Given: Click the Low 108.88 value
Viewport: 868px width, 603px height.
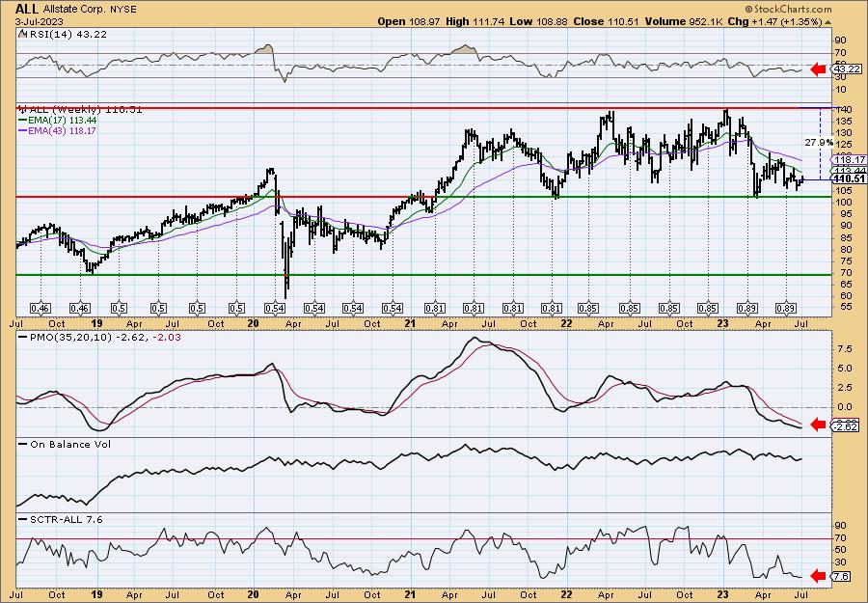Looking at the screenshot, I should pyautogui.click(x=538, y=21).
